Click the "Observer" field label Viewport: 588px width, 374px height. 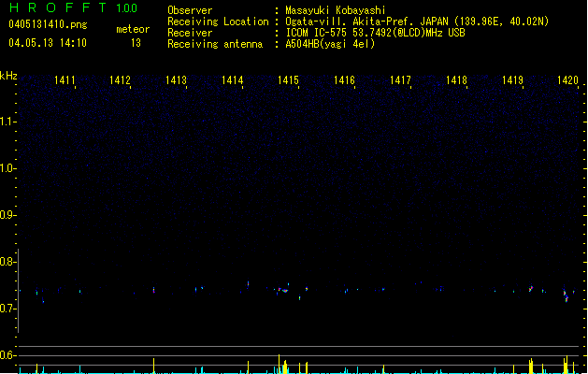coord(190,10)
